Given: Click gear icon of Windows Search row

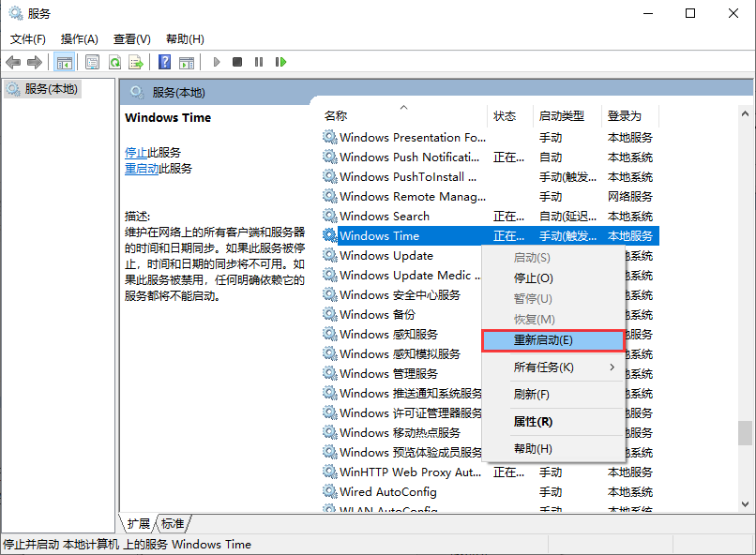Looking at the screenshot, I should click(330, 216).
